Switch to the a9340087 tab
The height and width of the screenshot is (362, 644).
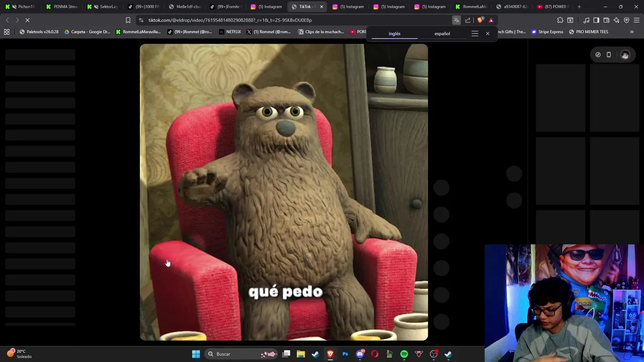click(x=512, y=7)
